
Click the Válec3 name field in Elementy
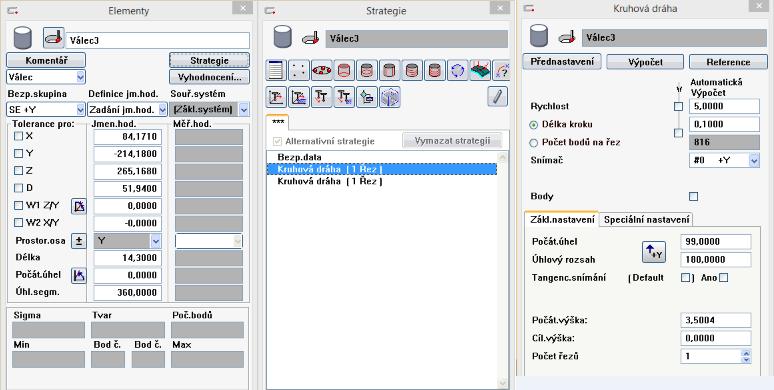tap(158, 40)
